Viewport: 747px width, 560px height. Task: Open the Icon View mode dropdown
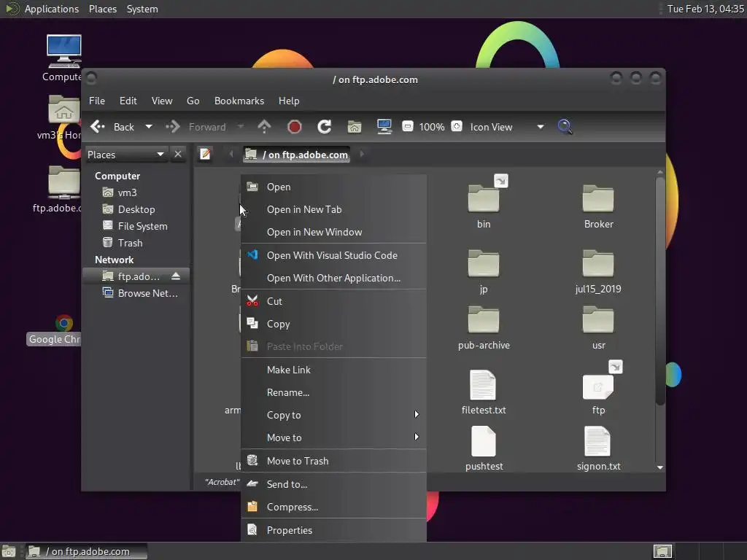tap(507, 127)
